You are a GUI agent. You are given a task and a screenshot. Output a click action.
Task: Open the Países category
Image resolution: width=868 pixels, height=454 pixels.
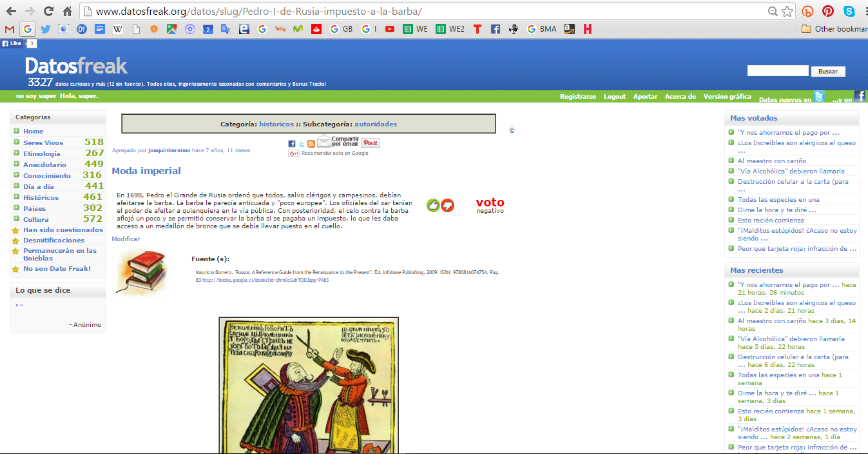35,209
